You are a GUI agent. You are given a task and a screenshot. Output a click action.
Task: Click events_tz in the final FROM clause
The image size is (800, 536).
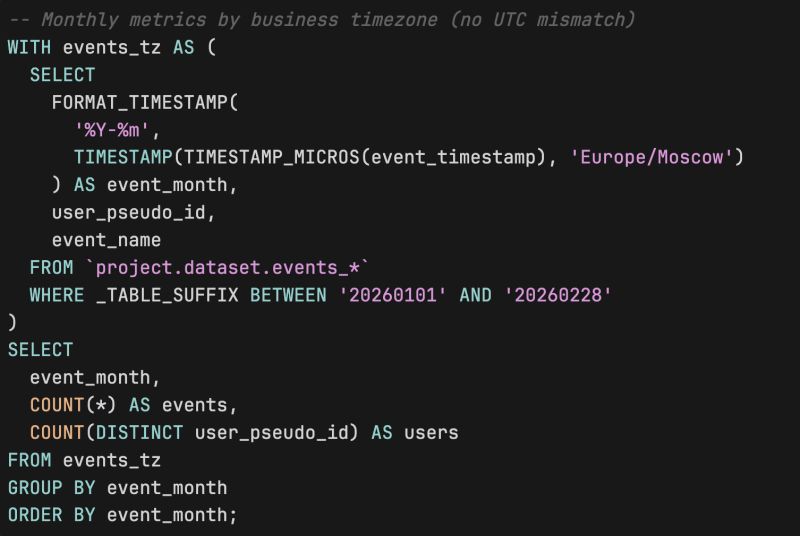[x=112, y=460]
